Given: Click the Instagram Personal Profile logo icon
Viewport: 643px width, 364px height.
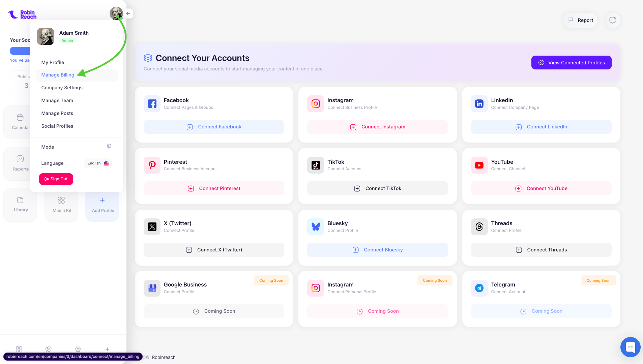Looking at the screenshot, I should point(316,288).
